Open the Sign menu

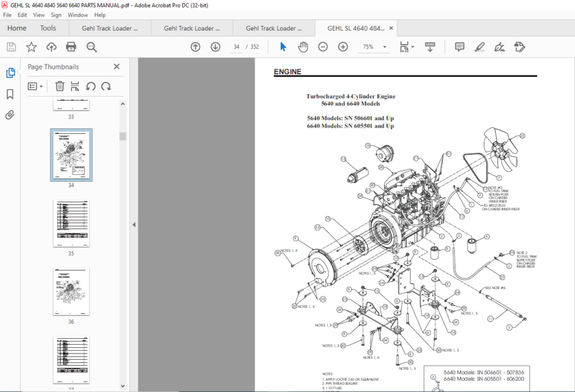click(56, 15)
